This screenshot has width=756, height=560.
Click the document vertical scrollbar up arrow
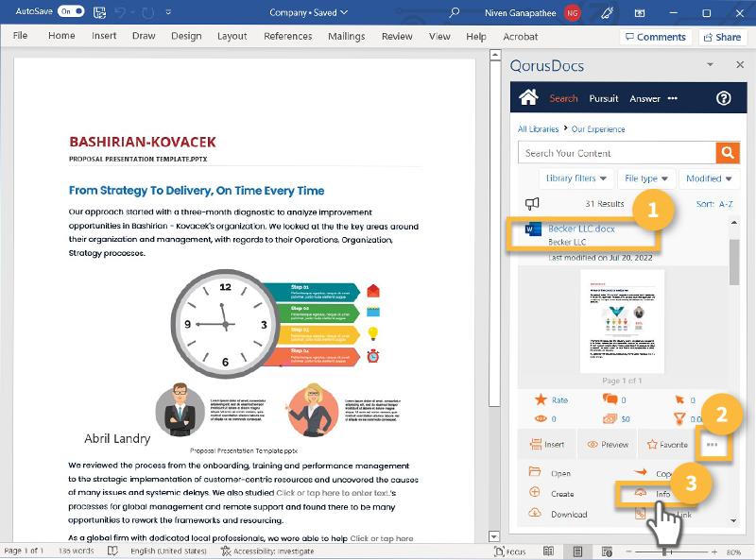click(x=494, y=55)
